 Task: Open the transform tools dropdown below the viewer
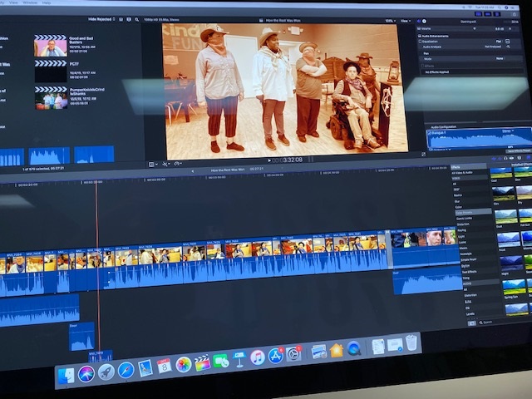[153, 165]
